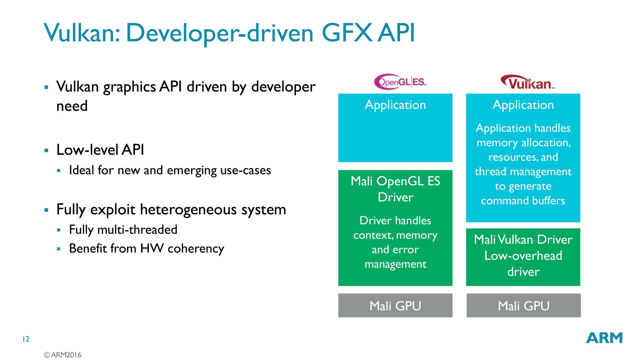This screenshot has width=644, height=362.
Task: Click the 'Mali OpenGL ES Driver' heading
Action: pyautogui.click(x=395, y=189)
